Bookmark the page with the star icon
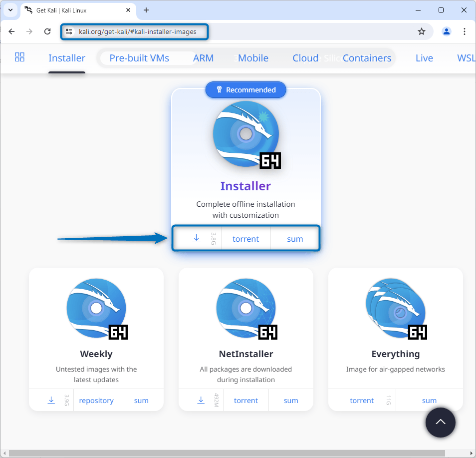Image resolution: width=476 pixels, height=458 pixels. pos(422,31)
